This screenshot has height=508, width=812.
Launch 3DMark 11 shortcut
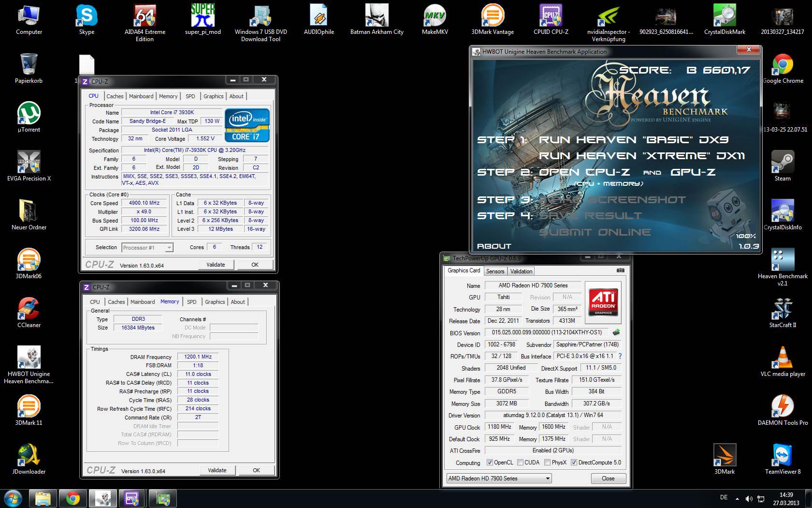29,410
